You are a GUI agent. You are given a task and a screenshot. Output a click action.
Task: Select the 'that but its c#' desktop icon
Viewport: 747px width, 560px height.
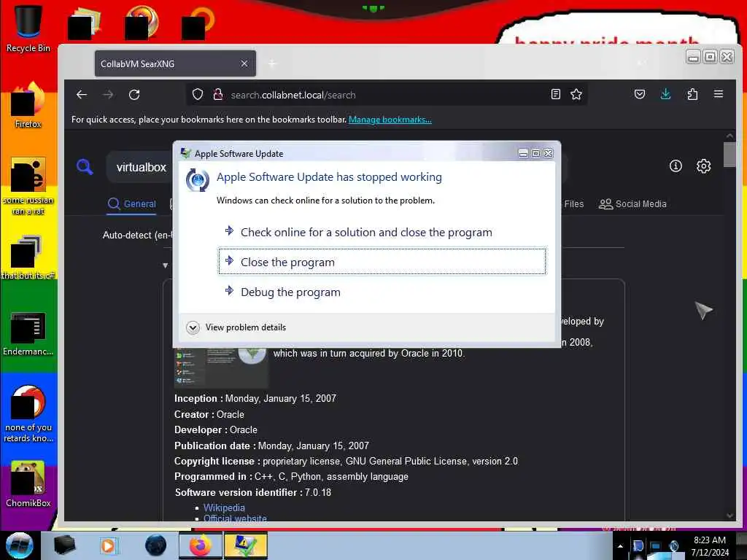point(28,257)
